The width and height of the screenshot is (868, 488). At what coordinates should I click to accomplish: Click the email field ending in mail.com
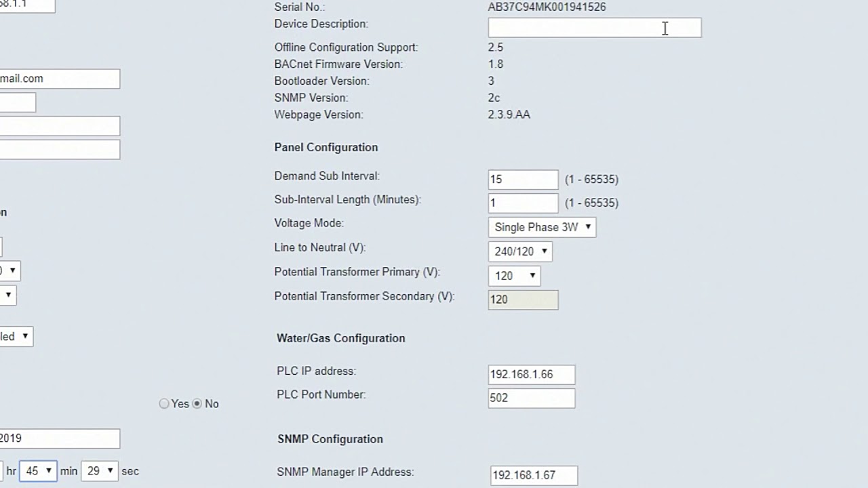[60, 79]
